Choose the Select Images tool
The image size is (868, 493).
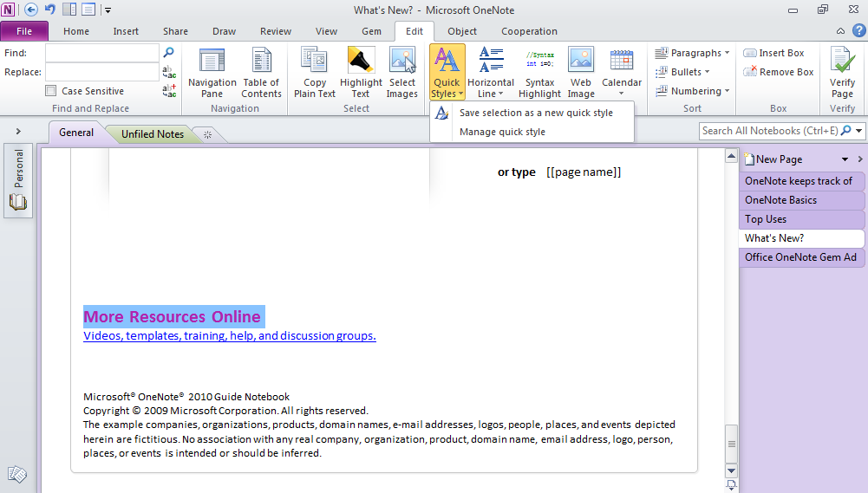click(401, 73)
